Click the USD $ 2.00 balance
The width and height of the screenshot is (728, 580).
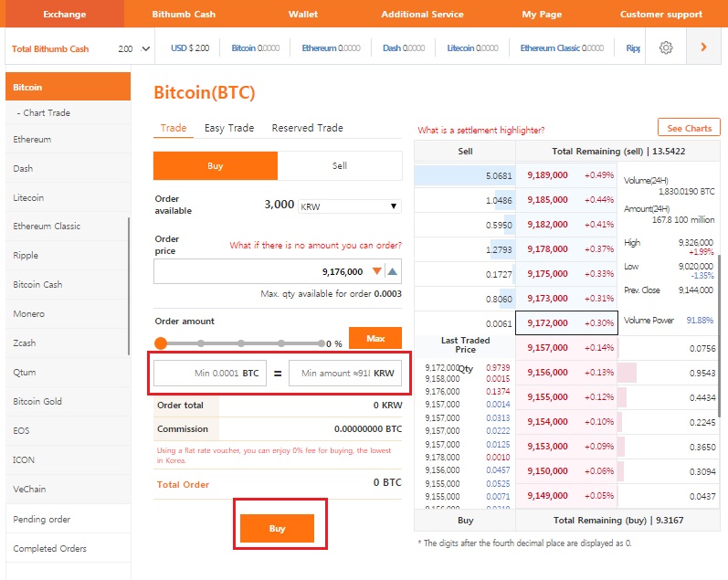190,47
